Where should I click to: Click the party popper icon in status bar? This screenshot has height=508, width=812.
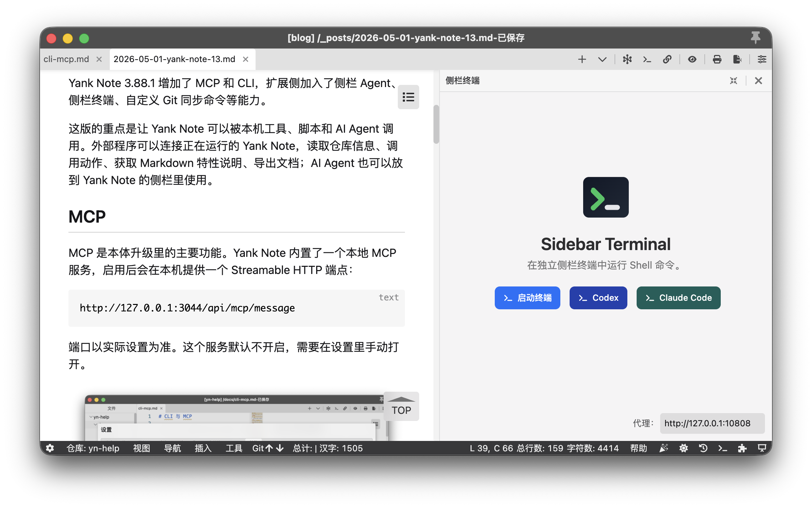point(663,448)
